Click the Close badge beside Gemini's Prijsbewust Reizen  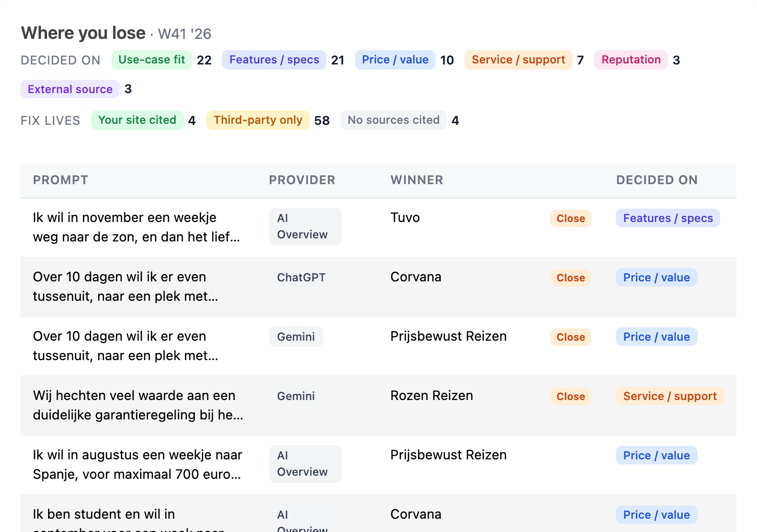point(570,337)
